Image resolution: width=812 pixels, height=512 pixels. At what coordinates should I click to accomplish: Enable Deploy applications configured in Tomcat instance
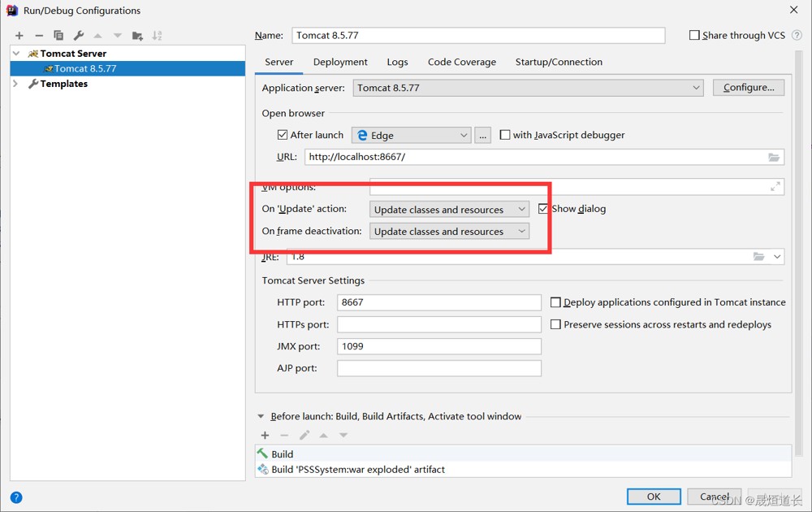[555, 302]
